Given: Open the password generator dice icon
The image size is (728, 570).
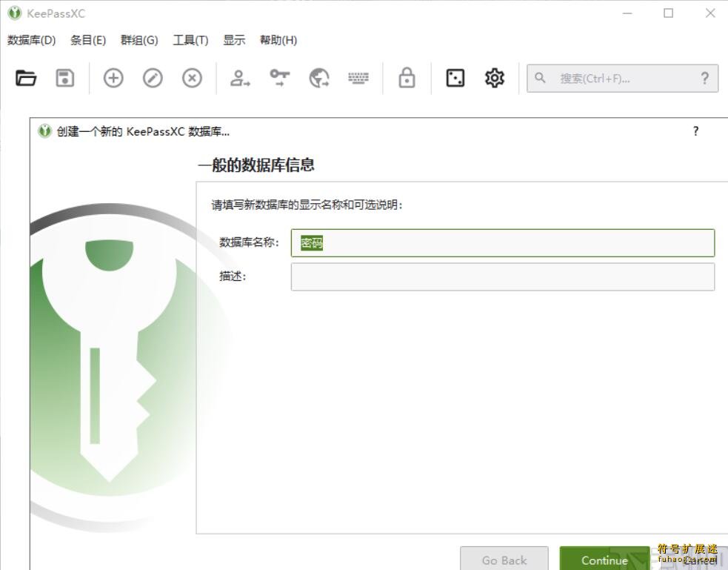Looking at the screenshot, I should coord(455,78).
